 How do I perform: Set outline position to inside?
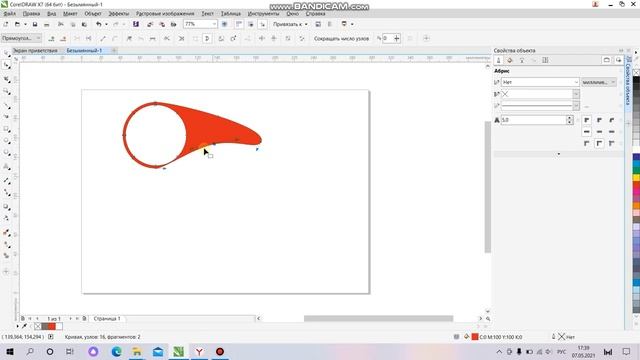point(611,143)
